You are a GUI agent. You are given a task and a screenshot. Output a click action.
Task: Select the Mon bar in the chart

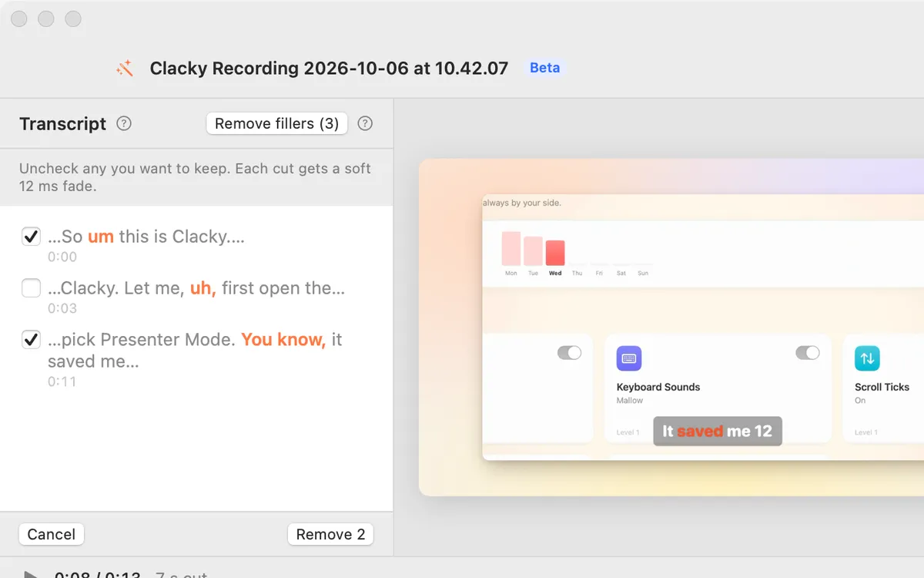511,248
